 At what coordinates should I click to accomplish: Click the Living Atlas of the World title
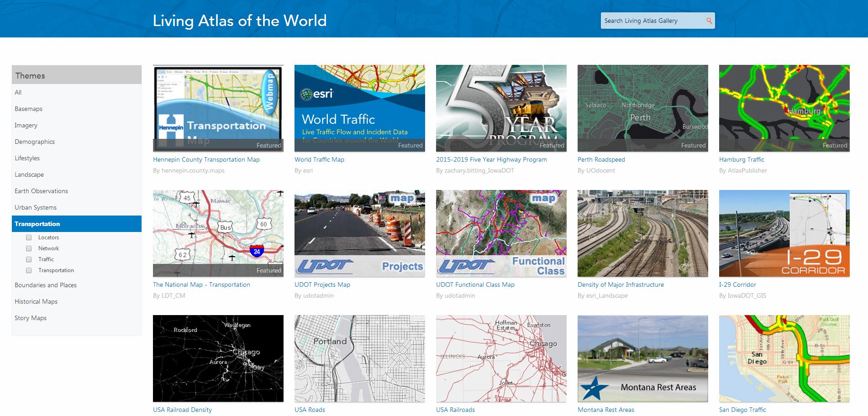coord(240,21)
